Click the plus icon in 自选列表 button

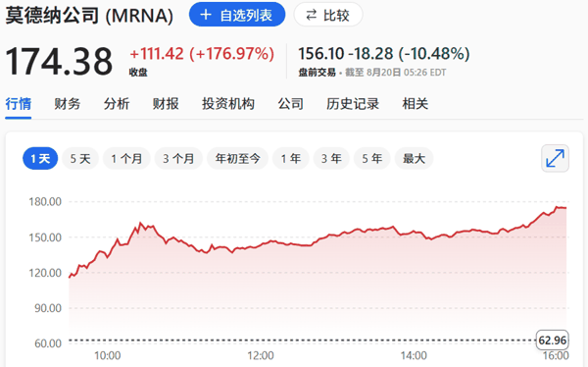pyautogui.click(x=206, y=15)
